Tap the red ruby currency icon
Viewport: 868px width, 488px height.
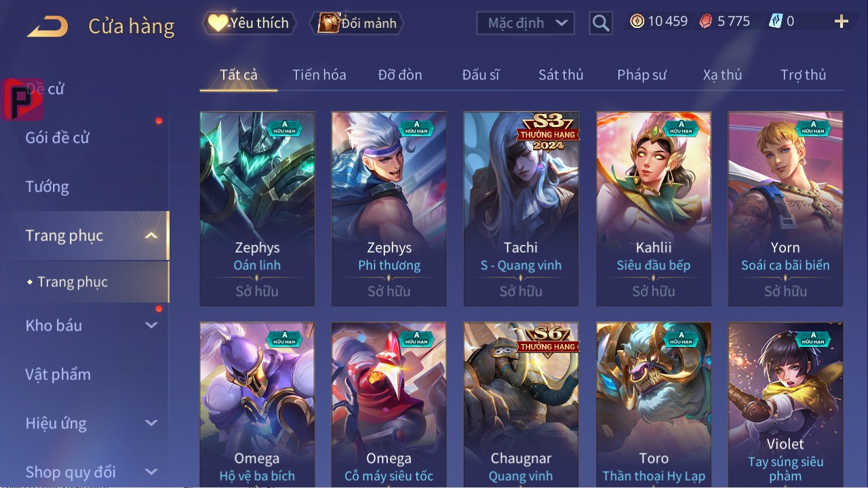706,21
